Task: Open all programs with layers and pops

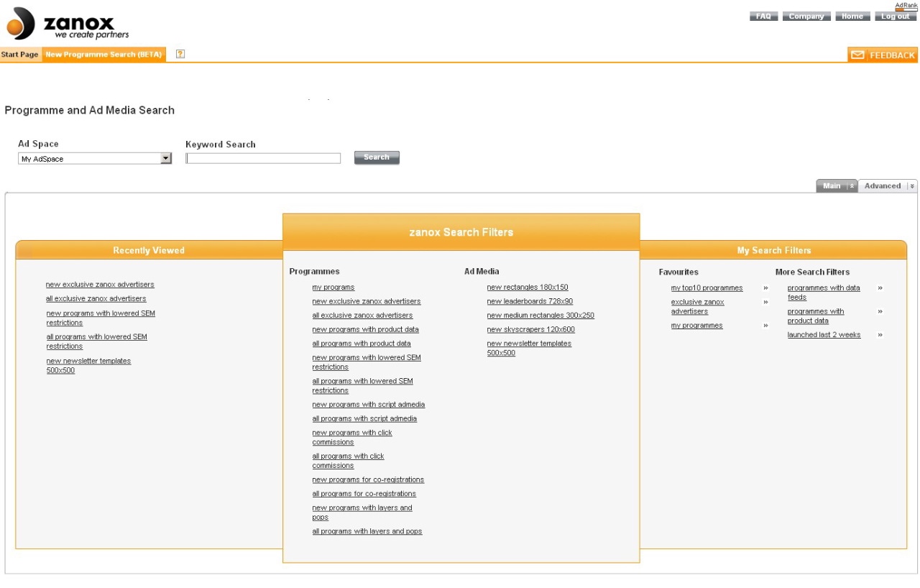Action: coord(367,532)
